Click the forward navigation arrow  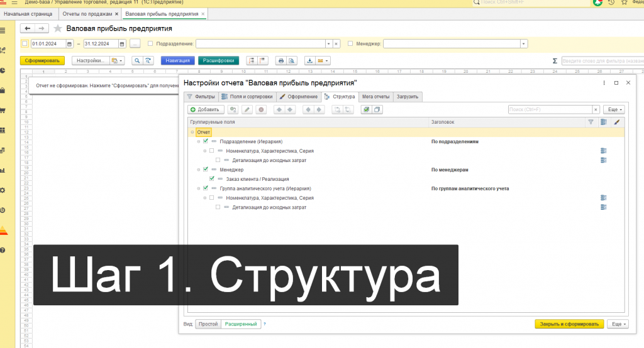pyautogui.click(x=42, y=28)
